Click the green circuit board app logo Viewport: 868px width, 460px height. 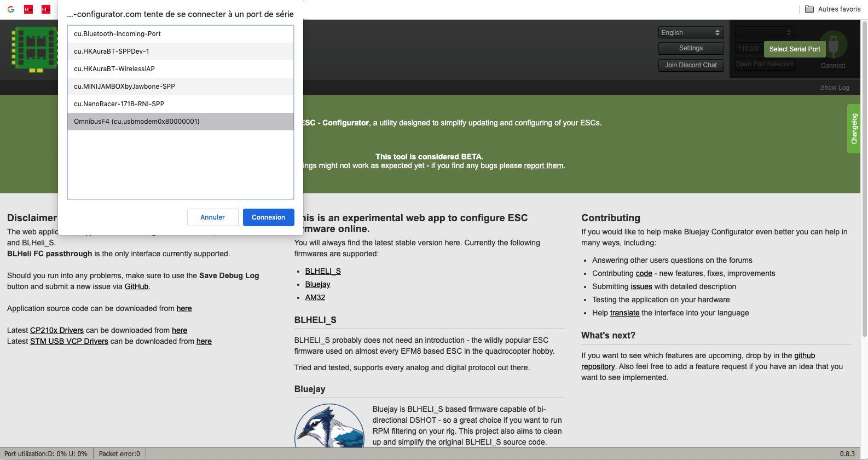[35, 49]
